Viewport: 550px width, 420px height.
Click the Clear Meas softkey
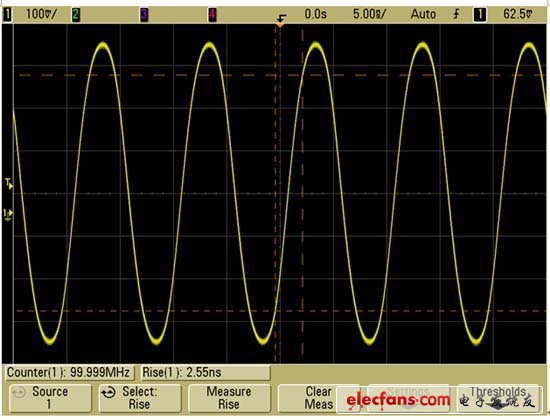(318, 398)
